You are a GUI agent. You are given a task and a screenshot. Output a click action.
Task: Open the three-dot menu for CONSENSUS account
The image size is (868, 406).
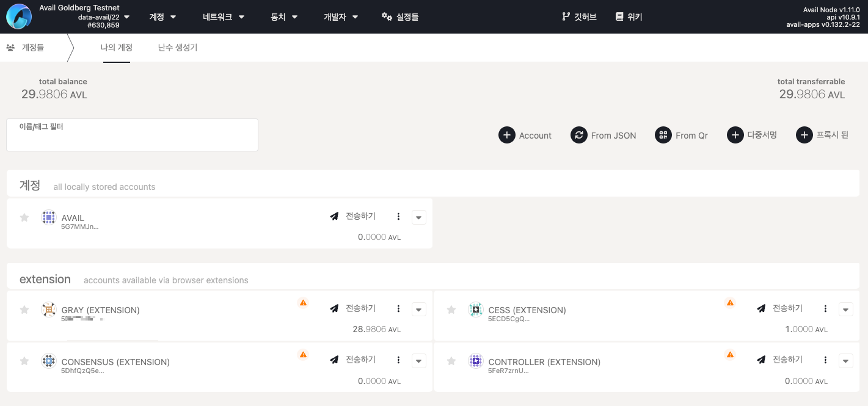point(398,360)
